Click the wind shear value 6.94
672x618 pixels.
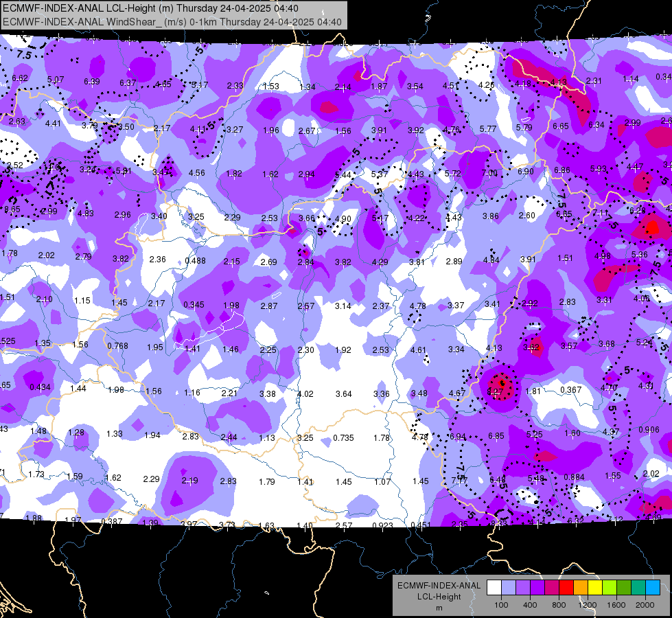click(x=458, y=437)
